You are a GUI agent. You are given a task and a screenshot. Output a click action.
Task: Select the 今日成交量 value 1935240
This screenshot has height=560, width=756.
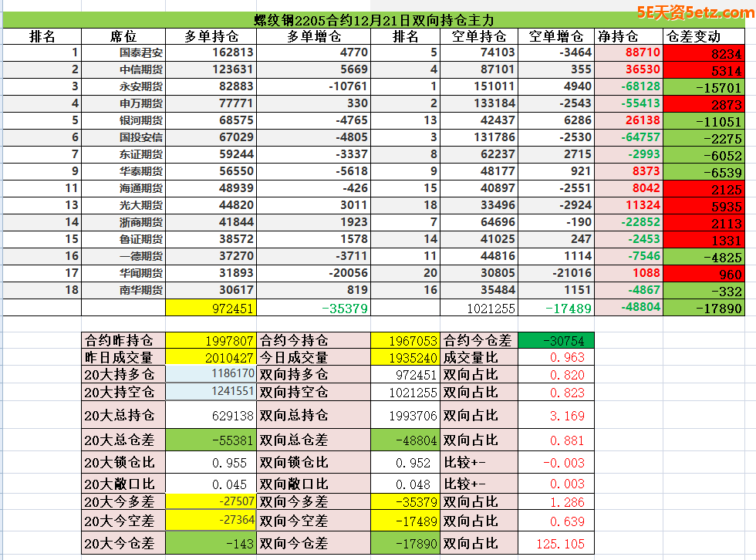[x=404, y=357]
